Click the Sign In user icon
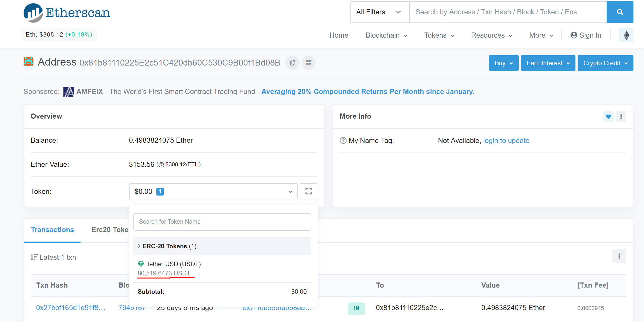Screen dimensions: 644x322 coord(574,35)
